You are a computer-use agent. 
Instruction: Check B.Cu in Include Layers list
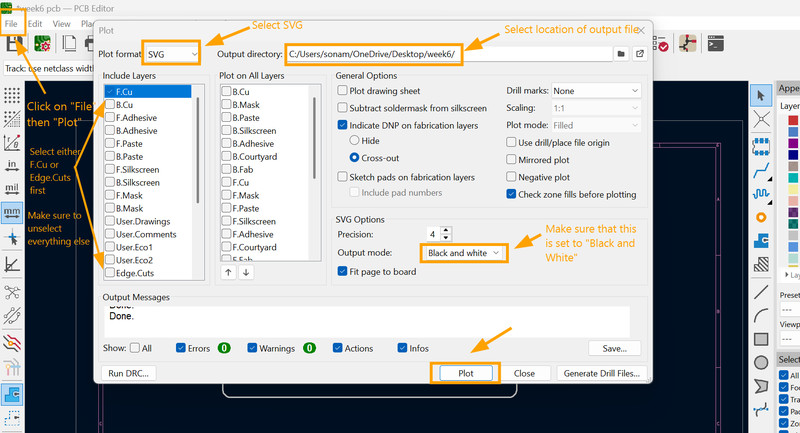click(x=110, y=105)
